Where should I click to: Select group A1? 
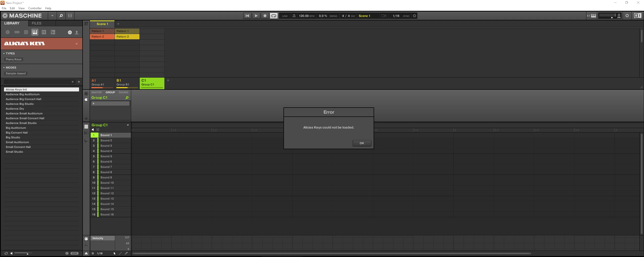pyautogui.click(x=102, y=83)
